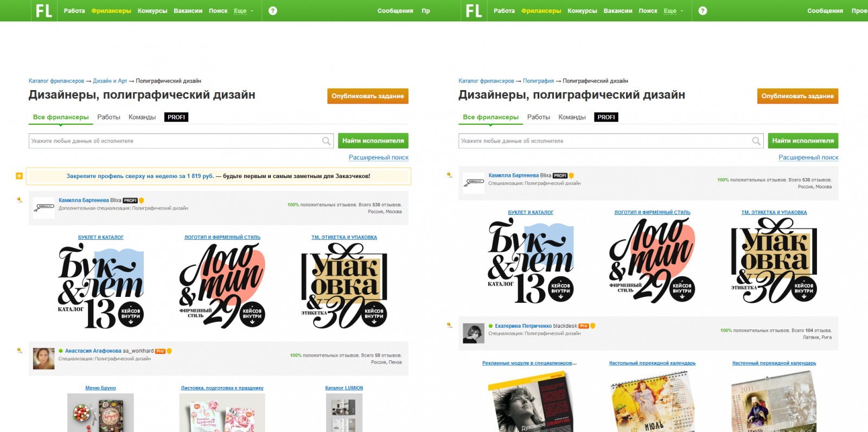This screenshot has width=868, height=432.
Task: Open Меню Бруно portfolio link
Action: click(100, 388)
